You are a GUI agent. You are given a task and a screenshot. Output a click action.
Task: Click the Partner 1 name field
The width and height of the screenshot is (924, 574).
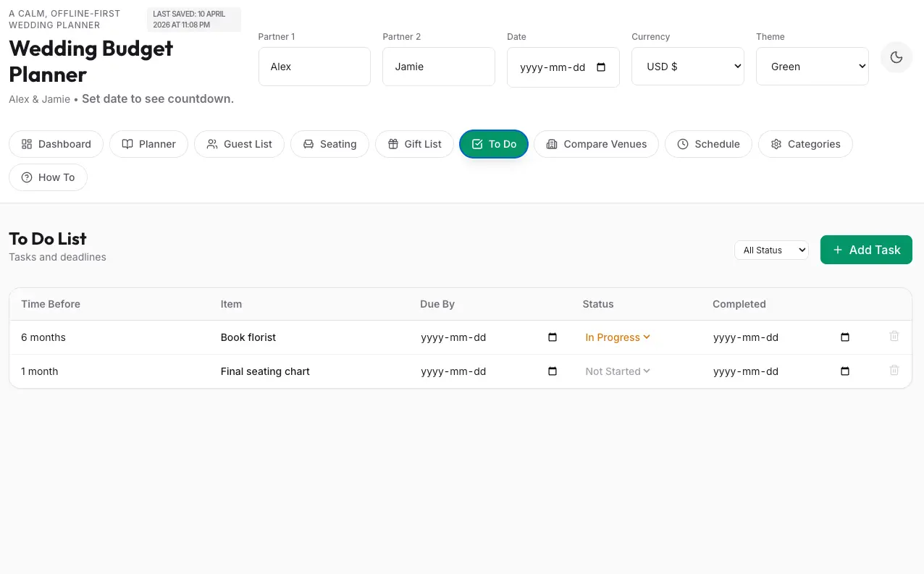tap(314, 67)
